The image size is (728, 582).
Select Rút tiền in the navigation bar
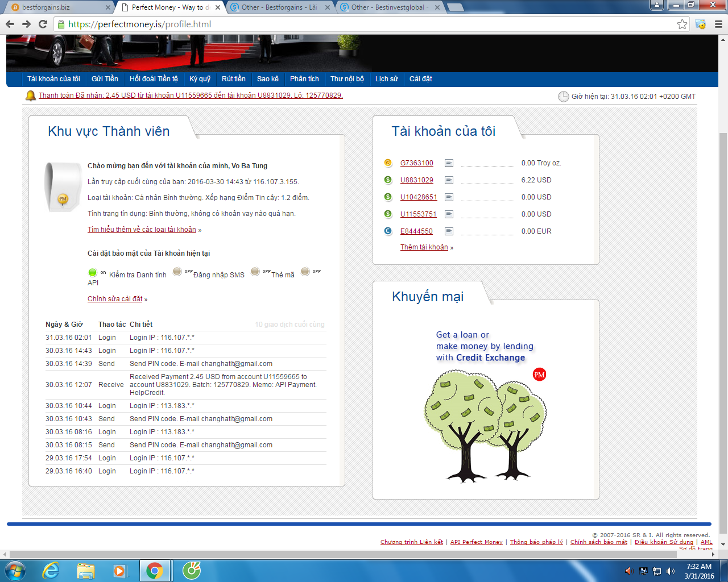pyautogui.click(x=234, y=79)
